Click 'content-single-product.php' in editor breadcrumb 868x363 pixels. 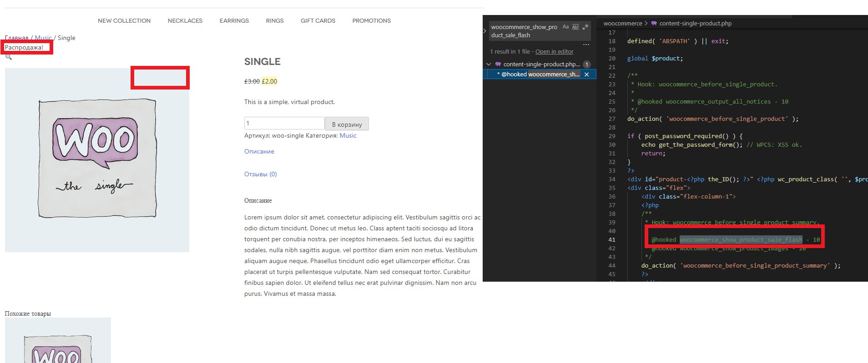[x=696, y=23]
